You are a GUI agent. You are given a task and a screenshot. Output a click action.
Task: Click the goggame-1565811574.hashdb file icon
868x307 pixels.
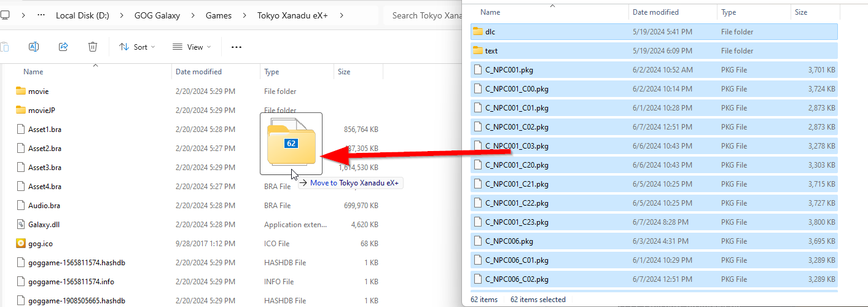pyautogui.click(x=21, y=262)
